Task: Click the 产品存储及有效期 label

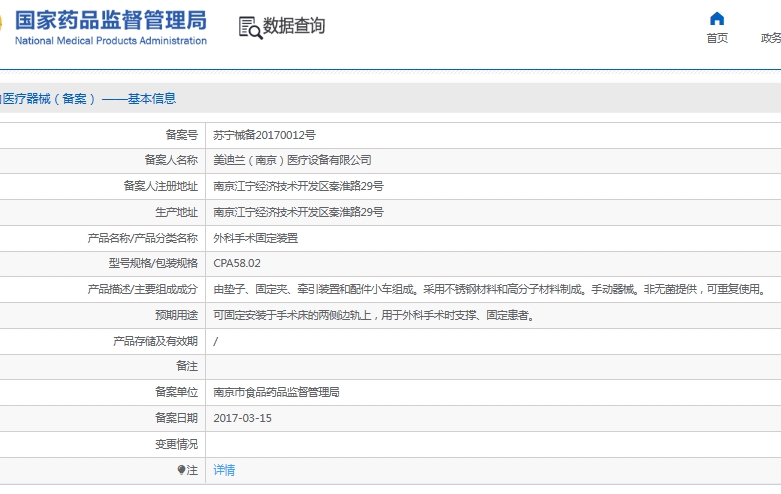Action: point(155,341)
